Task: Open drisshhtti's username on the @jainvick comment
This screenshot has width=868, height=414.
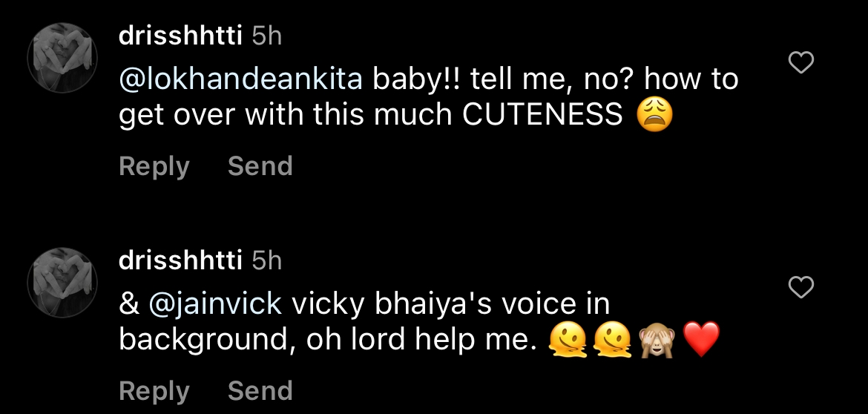Action: click(180, 260)
